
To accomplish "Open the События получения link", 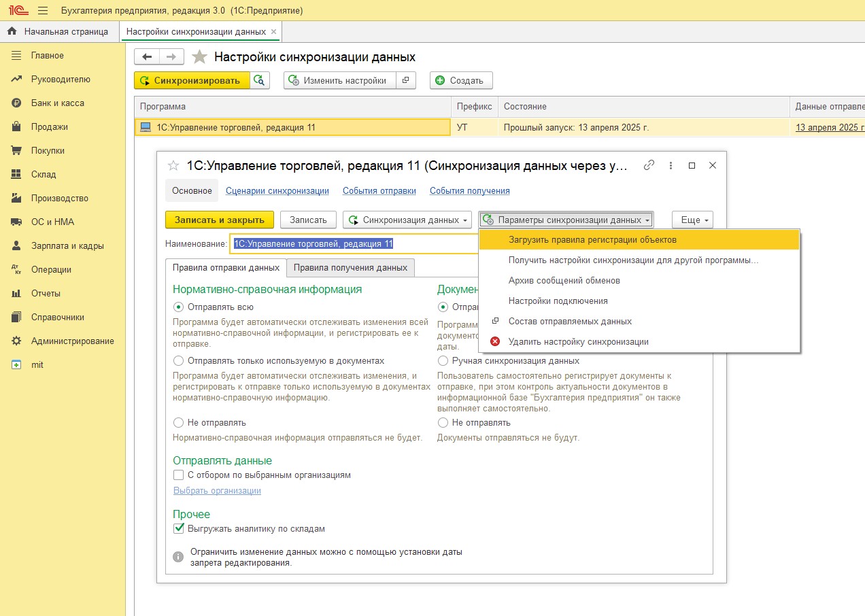I will pyautogui.click(x=470, y=191).
